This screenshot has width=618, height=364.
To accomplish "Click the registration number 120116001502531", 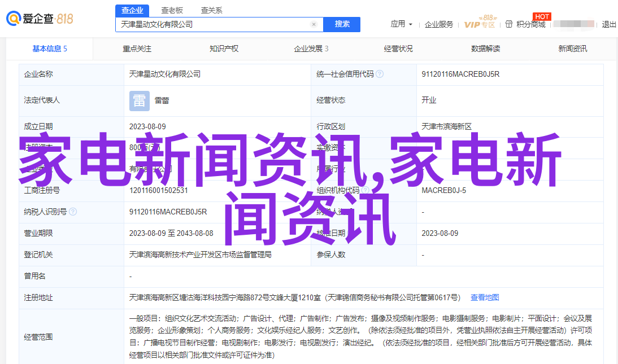I will 158,190.
